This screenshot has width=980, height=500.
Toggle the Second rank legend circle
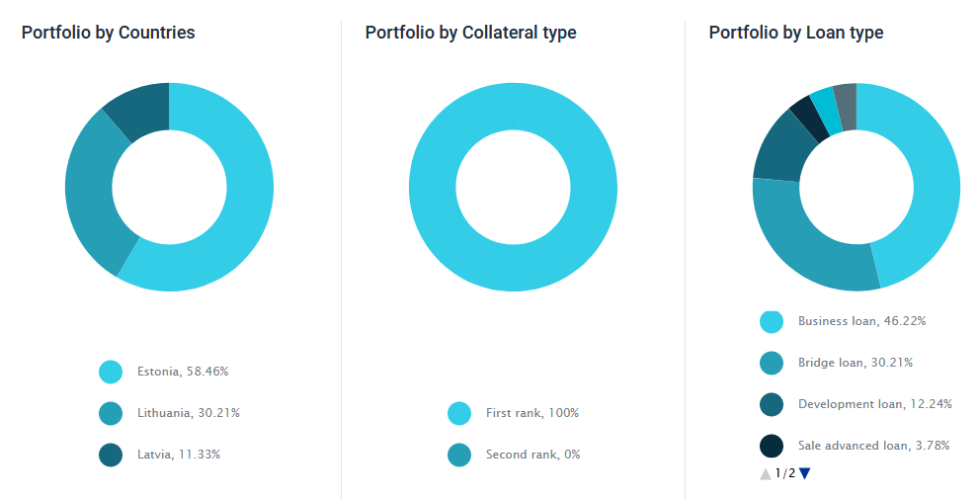click(459, 455)
